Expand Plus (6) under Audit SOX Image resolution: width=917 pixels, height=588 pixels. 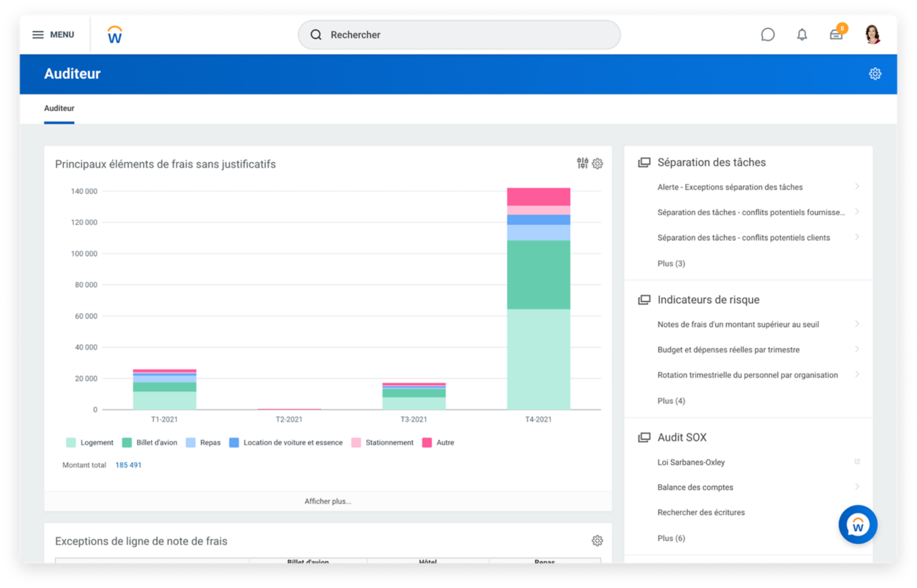coord(671,538)
